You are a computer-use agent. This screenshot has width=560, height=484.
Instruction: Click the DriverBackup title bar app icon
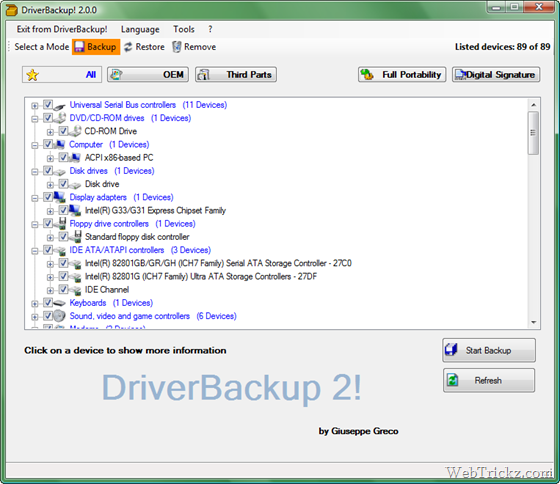coord(12,10)
